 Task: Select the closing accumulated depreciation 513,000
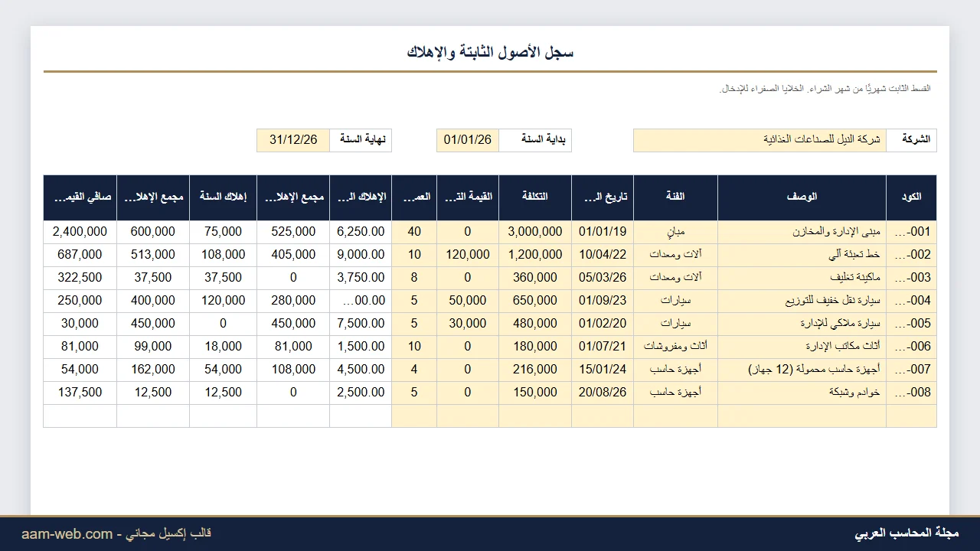(153, 255)
